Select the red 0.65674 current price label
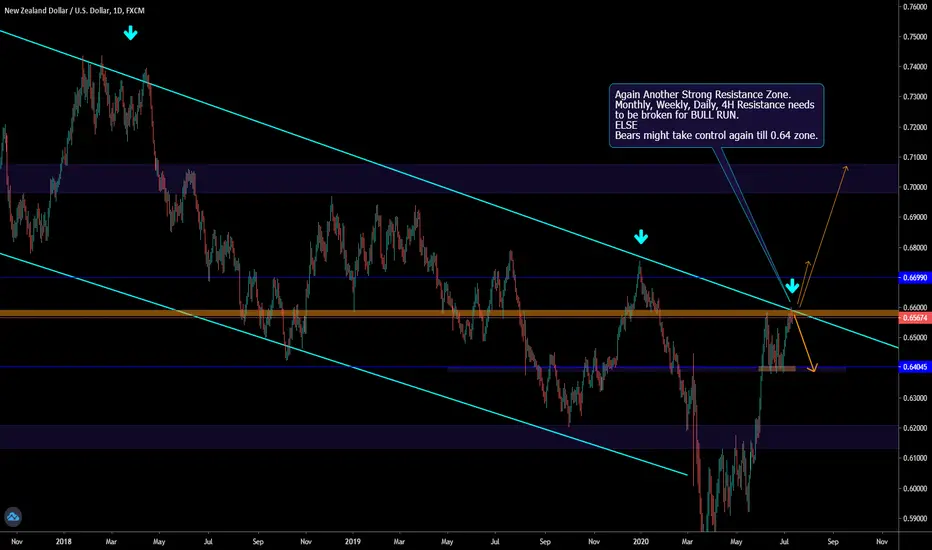932x550 pixels. coord(915,318)
